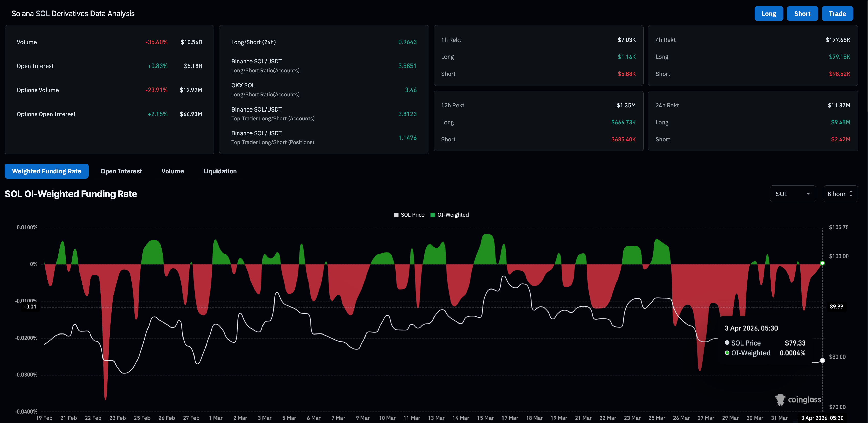
Task: Click the SOL Price endpoint marker dot
Action: tap(822, 361)
